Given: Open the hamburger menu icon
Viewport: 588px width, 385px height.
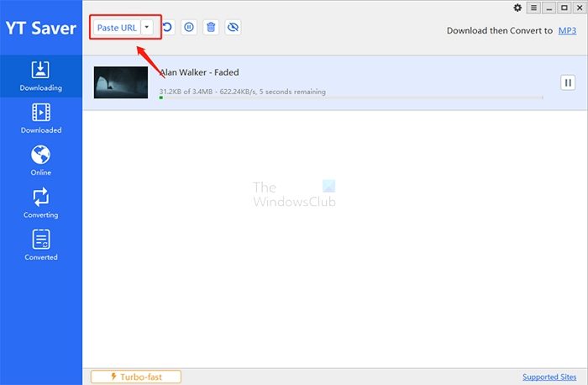Looking at the screenshot, I should pyautogui.click(x=533, y=8).
